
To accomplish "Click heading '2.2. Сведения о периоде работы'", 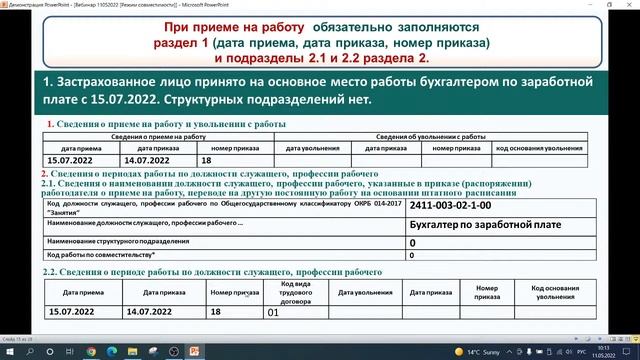I will [x=212, y=272].
